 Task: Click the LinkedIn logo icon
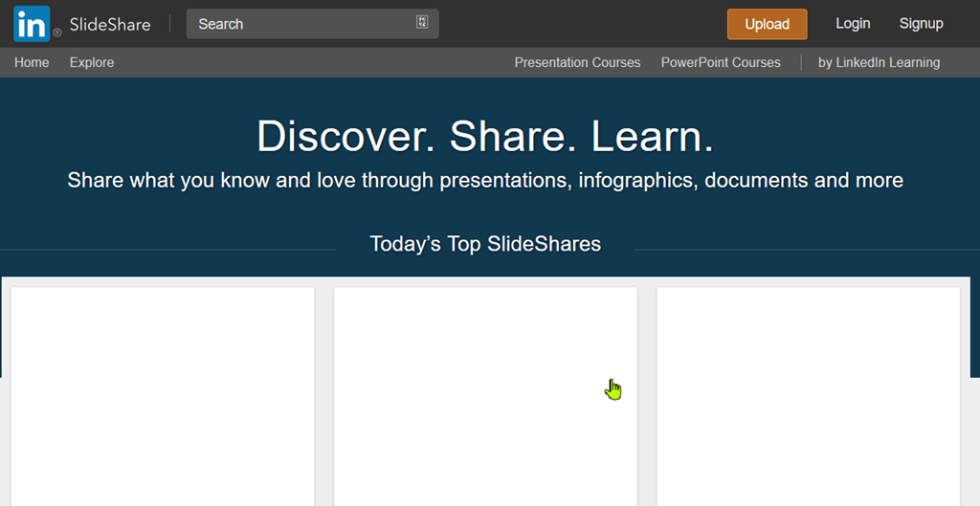[32, 24]
